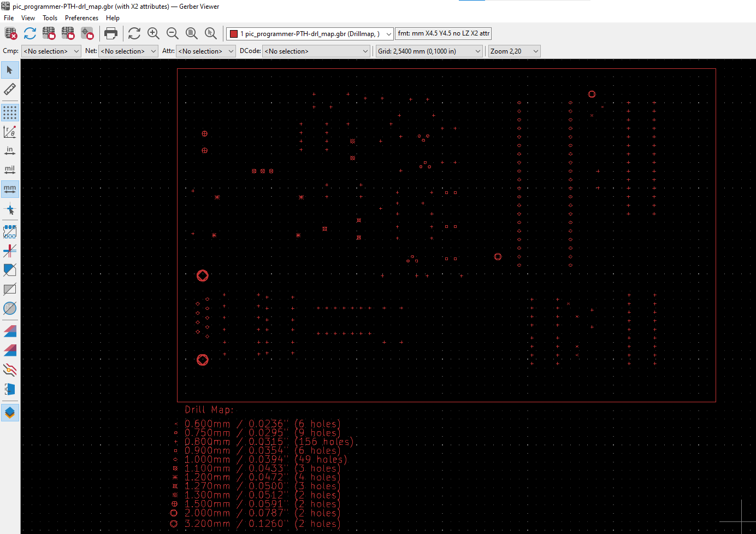
Task: Zoom to fit page icon
Action: pos(192,33)
